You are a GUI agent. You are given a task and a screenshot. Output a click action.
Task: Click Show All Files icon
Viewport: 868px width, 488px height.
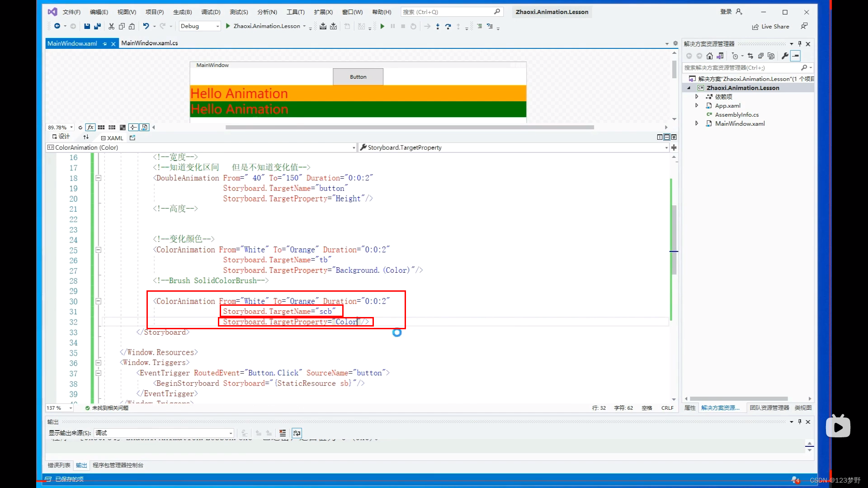[x=771, y=56]
